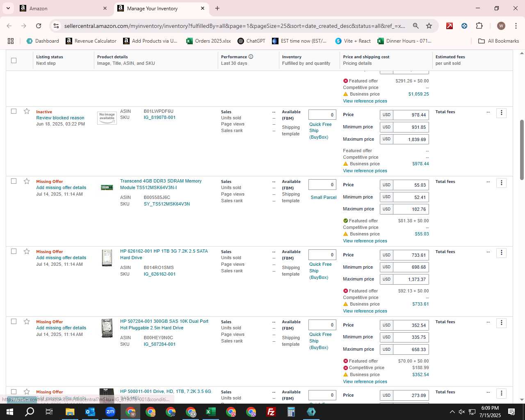This screenshot has width=525, height=420.
Task: Check the Transcend 4GB DDR3 listing checkbox
Action: pyautogui.click(x=14, y=181)
